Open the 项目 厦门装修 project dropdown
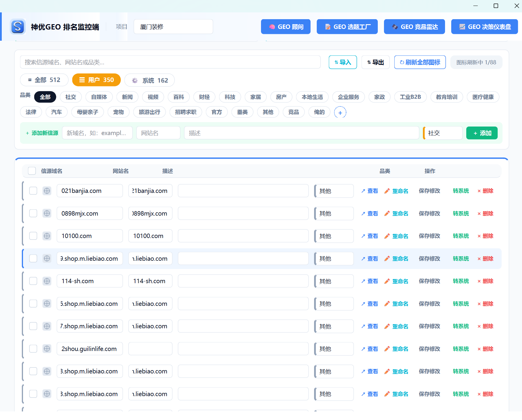The image size is (522, 420). coord(173,27)
